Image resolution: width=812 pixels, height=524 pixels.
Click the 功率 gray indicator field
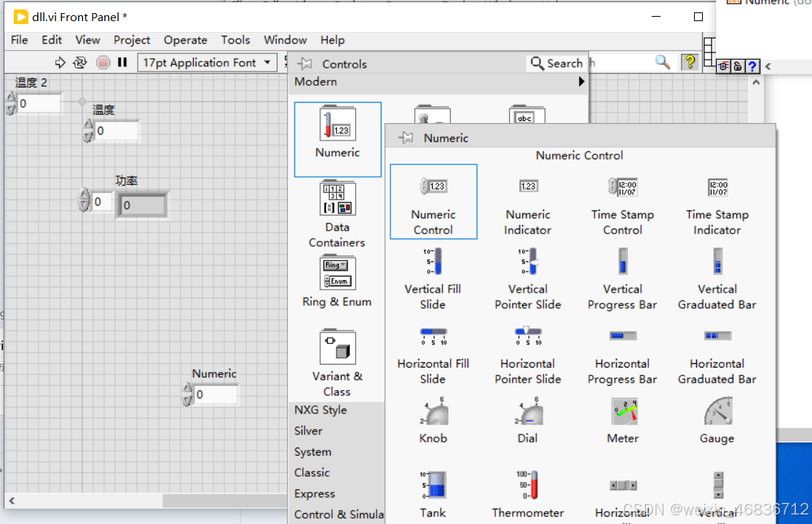(x=143, y=205)
